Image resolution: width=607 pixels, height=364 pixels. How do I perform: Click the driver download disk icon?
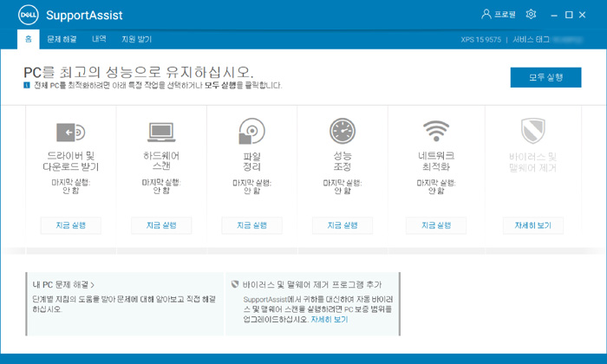[71, 133]
